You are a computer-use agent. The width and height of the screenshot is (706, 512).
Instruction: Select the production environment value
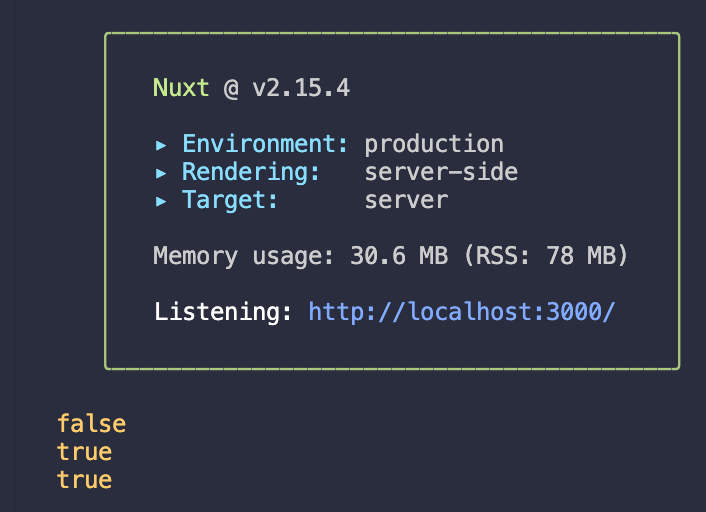tap(434, 144)
